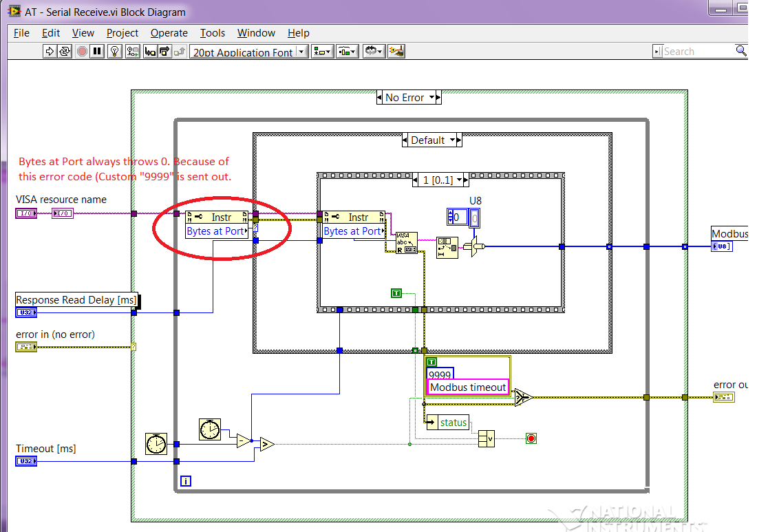Click the Run arrow button
The height and width of the screenshot is (532, 768).
pyautogui.click(x=49, y=52)
